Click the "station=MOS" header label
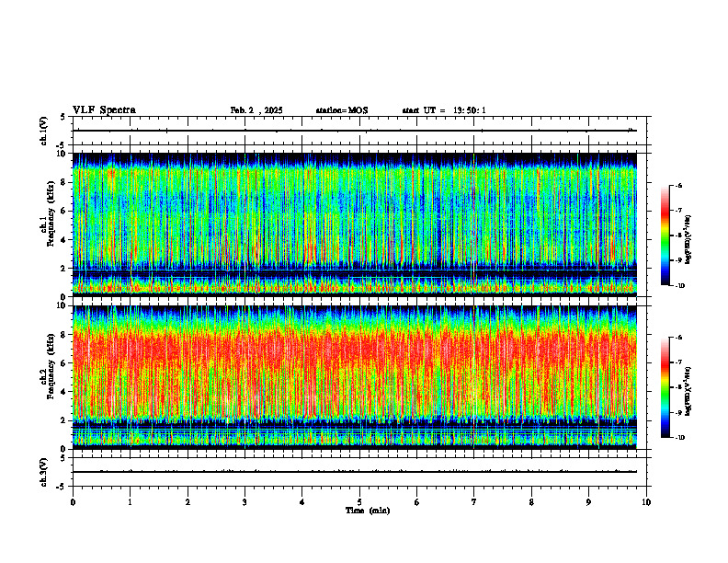This screenshot has height=563, width=728. (x=342, y=110)
